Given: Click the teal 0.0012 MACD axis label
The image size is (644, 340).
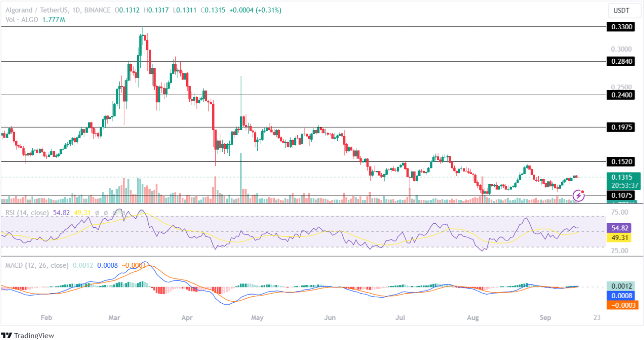Looking at the screenshot, I should point(621,286).
